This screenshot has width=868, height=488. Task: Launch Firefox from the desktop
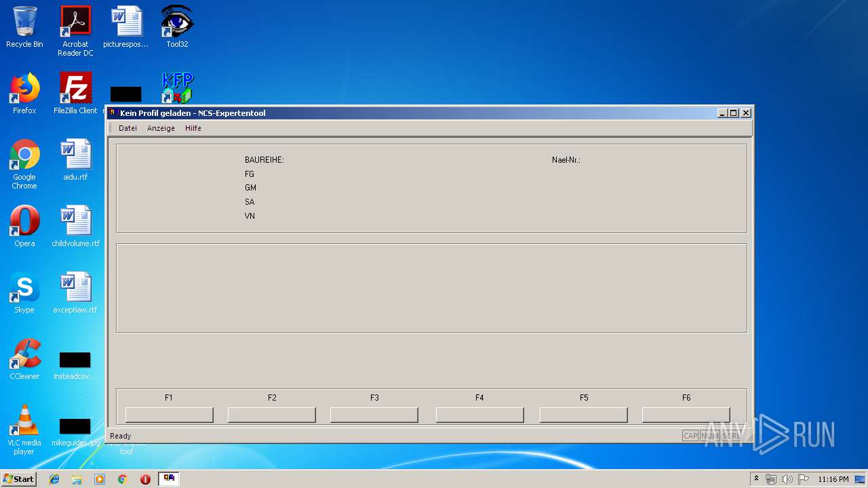click(x=24, y=94)
